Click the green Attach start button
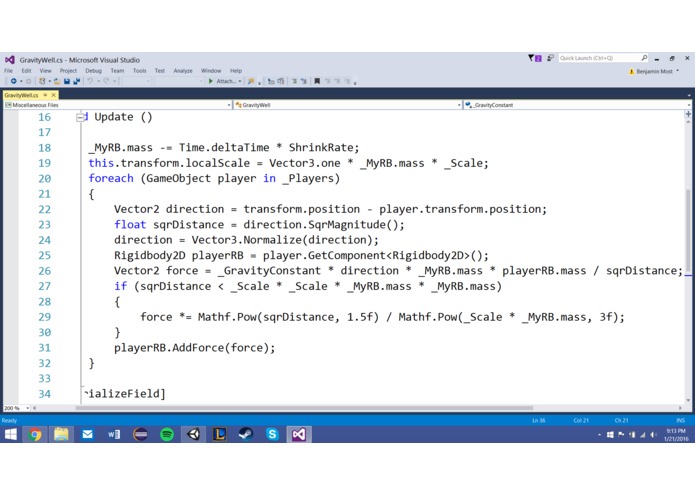The width and height of the screenshot is (695, 494). pos(222,81)
